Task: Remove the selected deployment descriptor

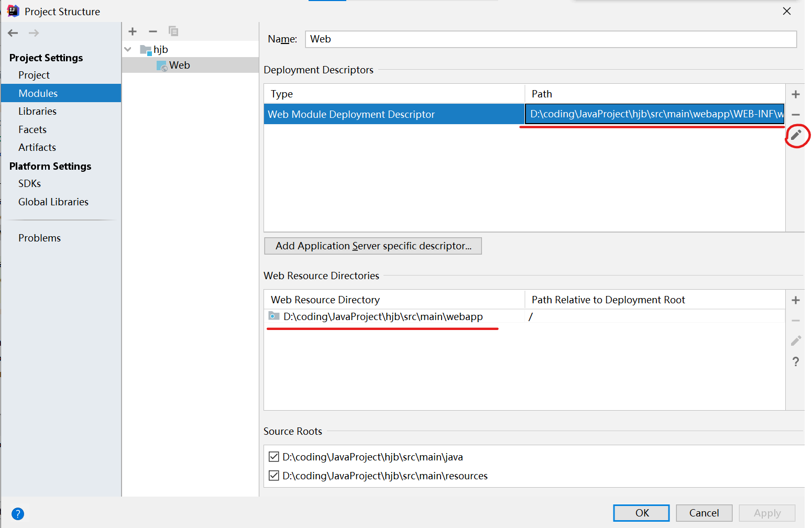Action: coord(795,115)
